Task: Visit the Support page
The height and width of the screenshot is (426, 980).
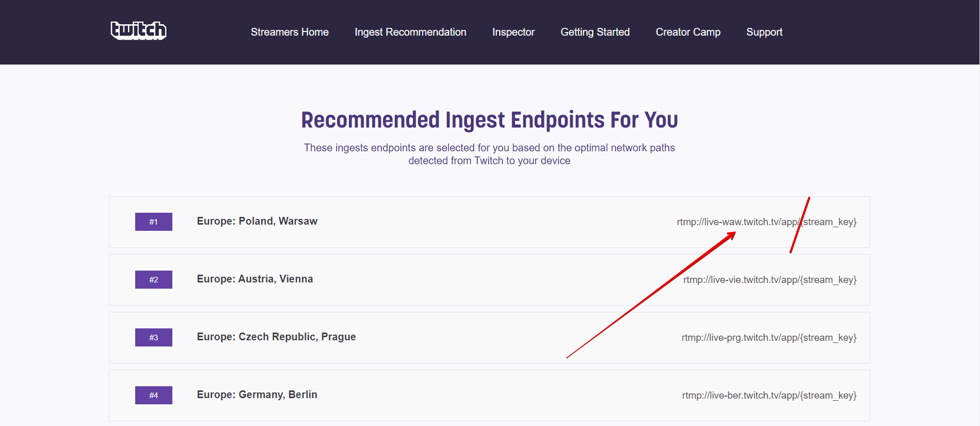Action: click(764, 32)
